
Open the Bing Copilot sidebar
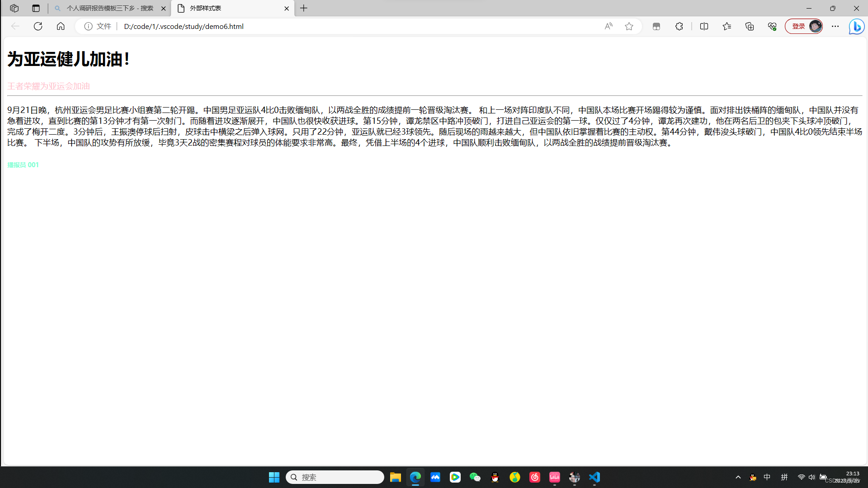pos(857,26)
